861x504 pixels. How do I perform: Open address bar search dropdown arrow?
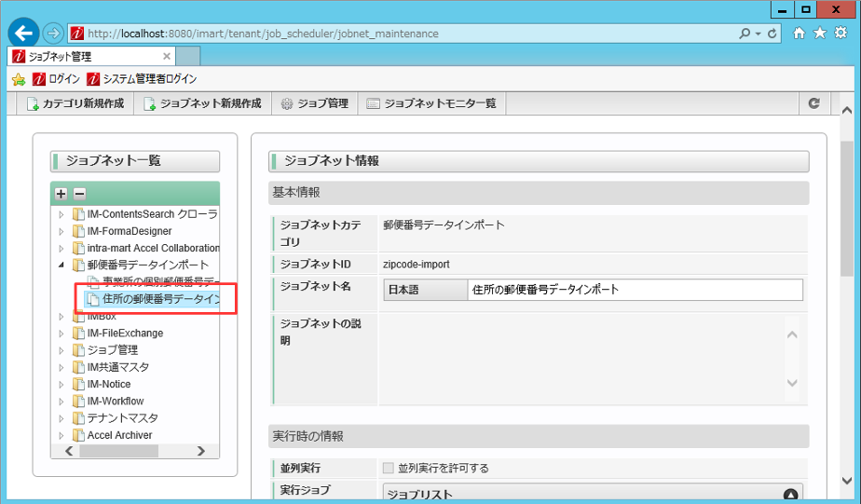coord(758,34)
